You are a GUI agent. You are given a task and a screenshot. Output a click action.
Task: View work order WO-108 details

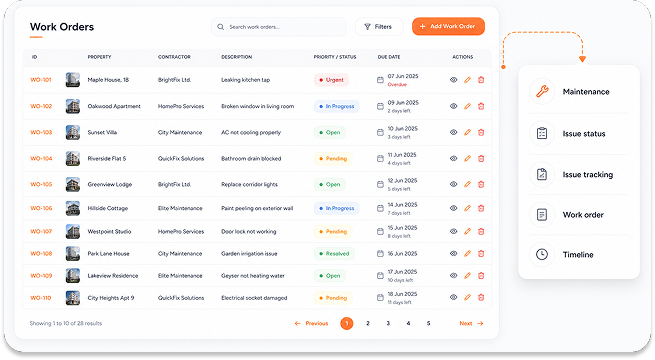tap(453, 254)
